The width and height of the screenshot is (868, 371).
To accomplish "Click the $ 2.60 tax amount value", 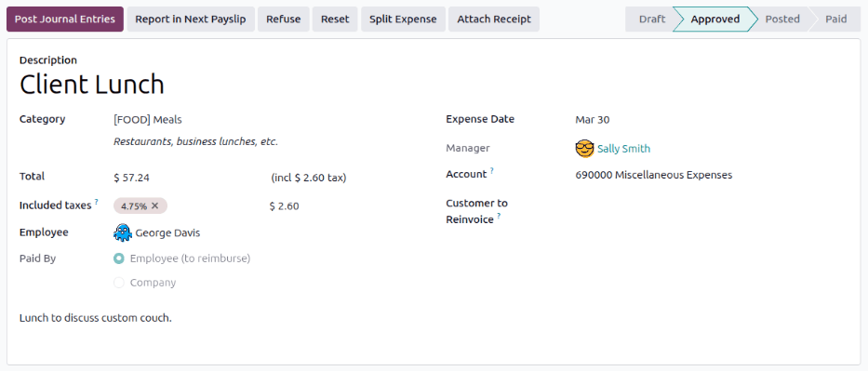I will [x=285, y=206].
